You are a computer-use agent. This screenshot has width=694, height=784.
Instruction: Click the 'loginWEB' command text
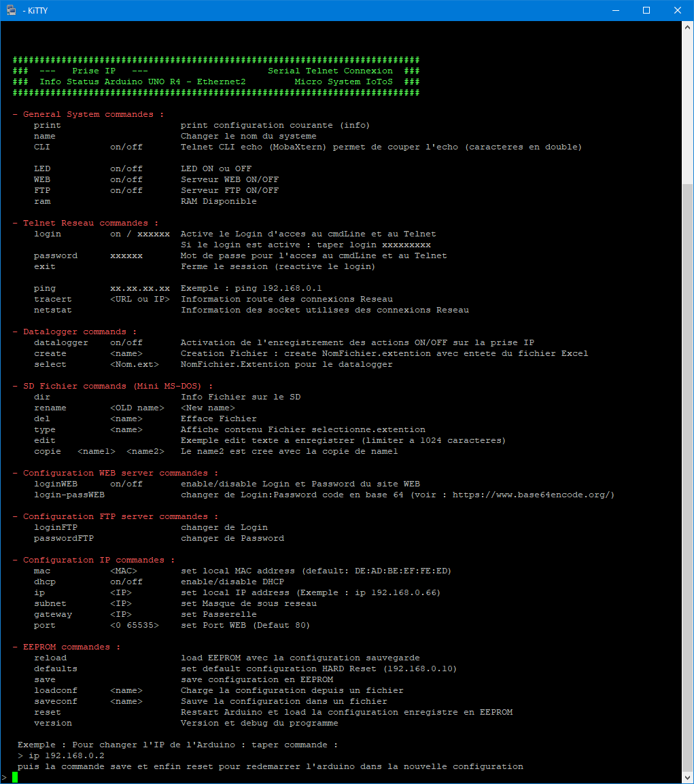click(56, 484)
